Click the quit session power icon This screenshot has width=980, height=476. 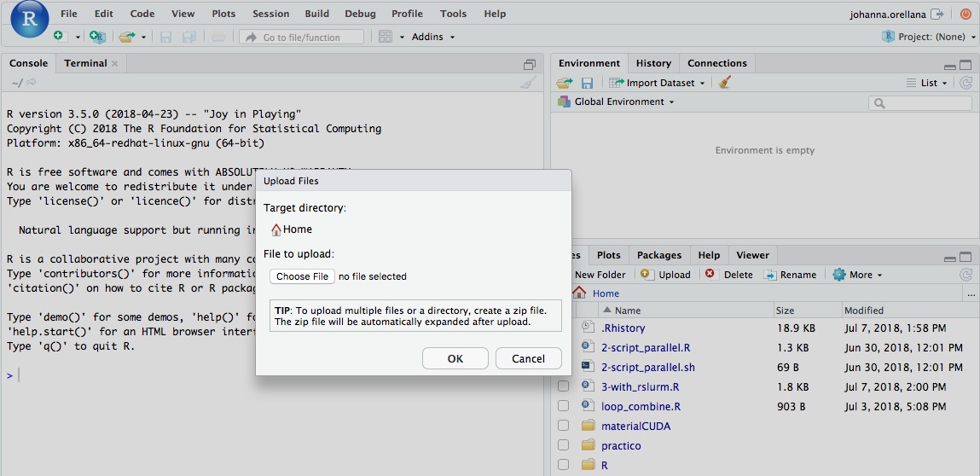(x=966, y=14)
